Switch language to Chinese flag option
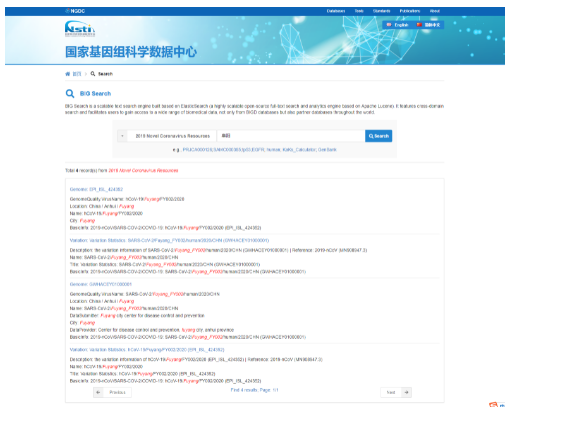This screenshot has width=567, height=423. 428,25
